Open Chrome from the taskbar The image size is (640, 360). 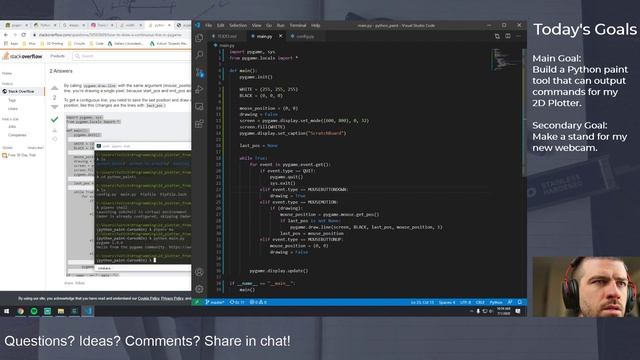20,311
